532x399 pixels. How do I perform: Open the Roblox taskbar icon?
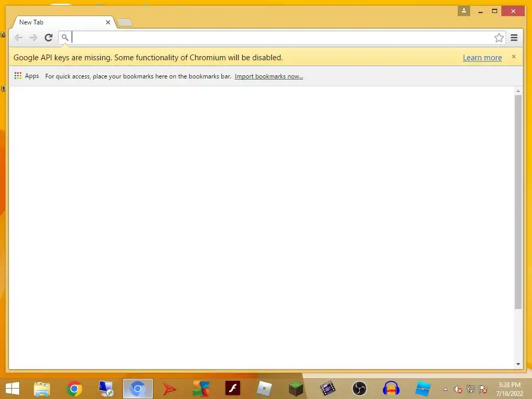(x=264, y=389)
